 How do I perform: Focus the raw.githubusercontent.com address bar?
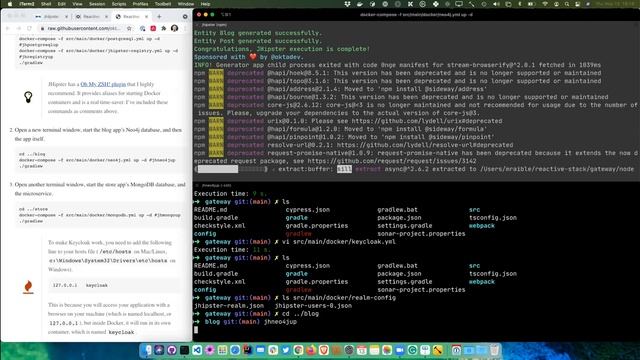(84, 29)
